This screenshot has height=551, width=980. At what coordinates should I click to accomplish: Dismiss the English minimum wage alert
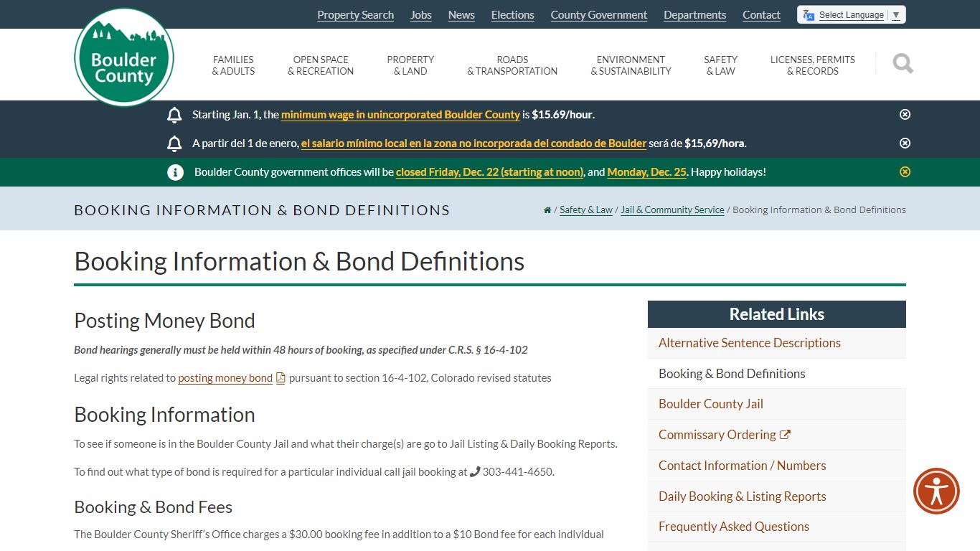[x=905, y=114]
